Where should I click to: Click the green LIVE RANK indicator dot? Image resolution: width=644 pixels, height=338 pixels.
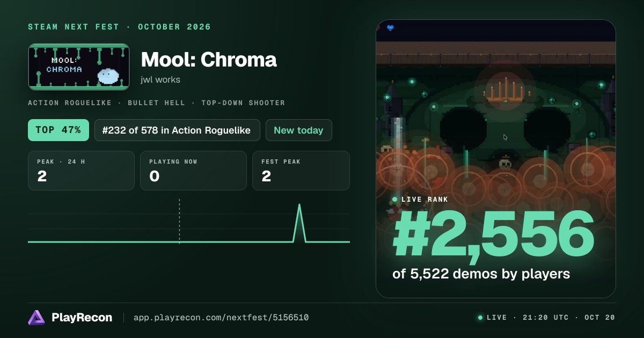point(395,200)
